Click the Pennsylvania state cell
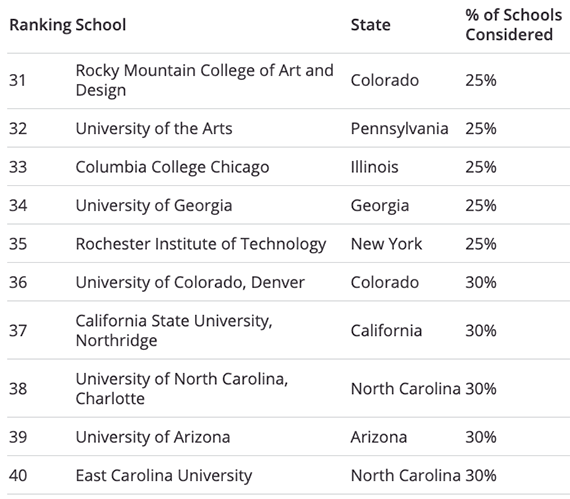The width and height of the screenshot is (570, 499). coord(399,129)
